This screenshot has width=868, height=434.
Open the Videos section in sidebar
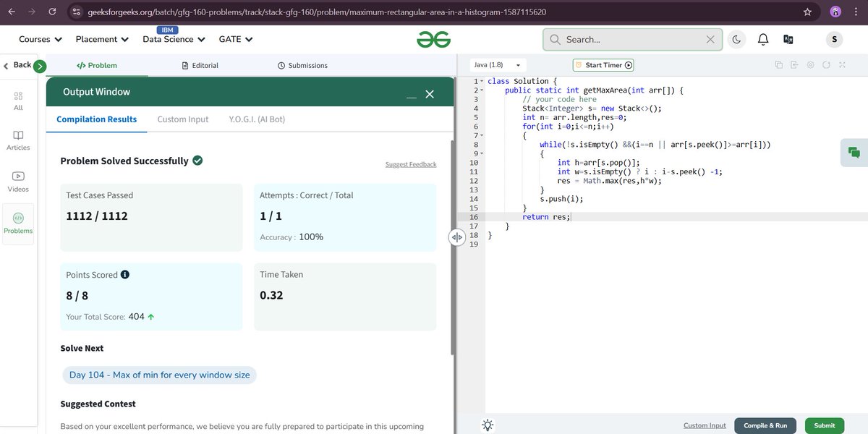tap(17, 181)
